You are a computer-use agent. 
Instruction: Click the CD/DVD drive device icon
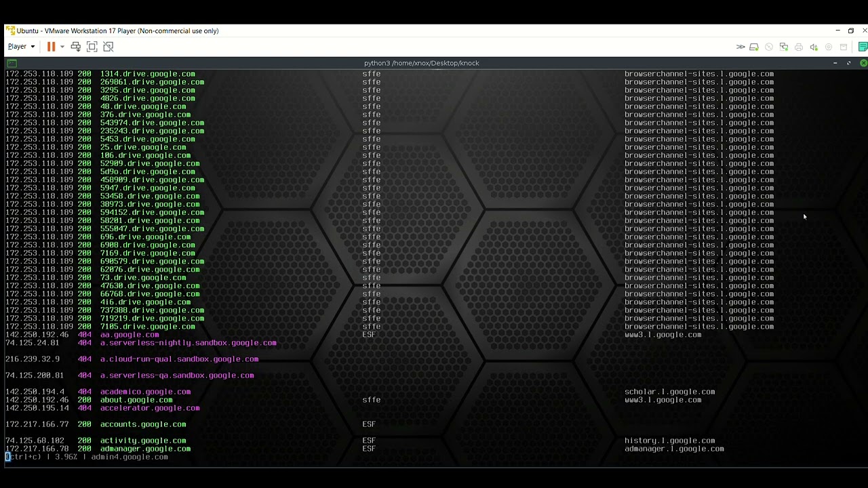(769, 47)
